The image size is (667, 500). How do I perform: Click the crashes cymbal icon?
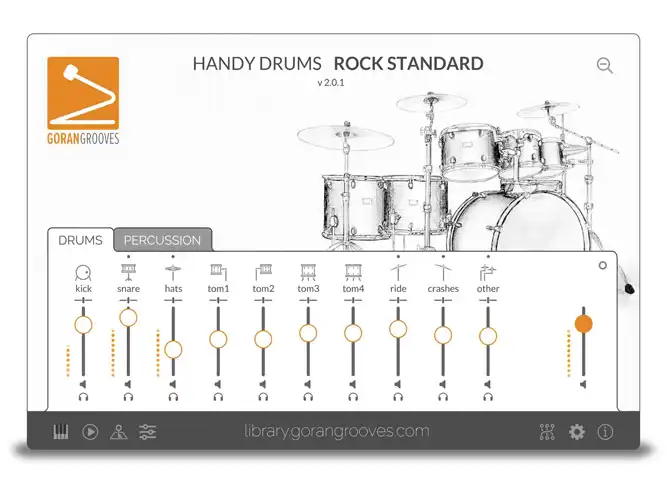[443, 272]
